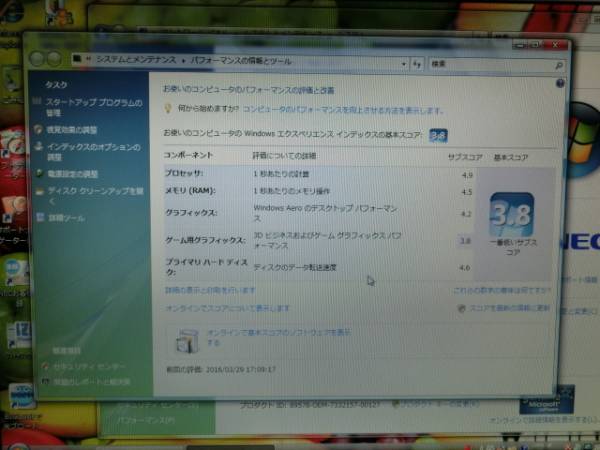Select the メモリ (RAM) component row
This screenshot has width=600, height=450.
(x=318, y=191)
